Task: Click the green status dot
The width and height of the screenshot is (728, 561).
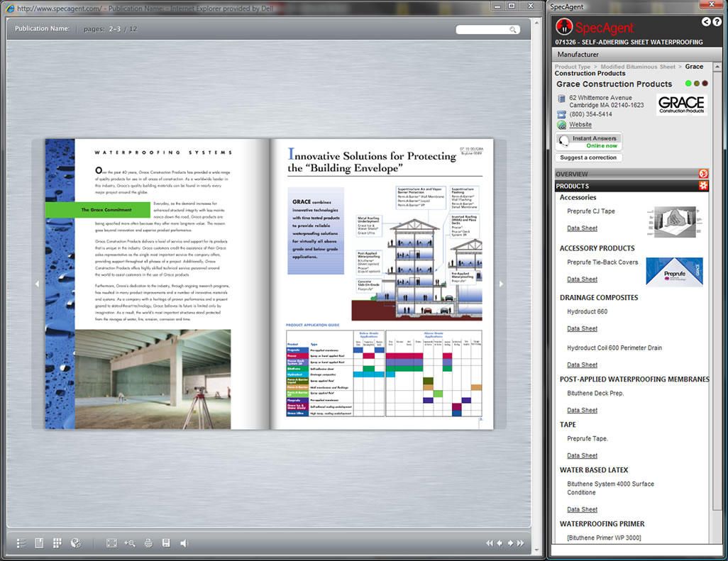Action: coord(688,84)
